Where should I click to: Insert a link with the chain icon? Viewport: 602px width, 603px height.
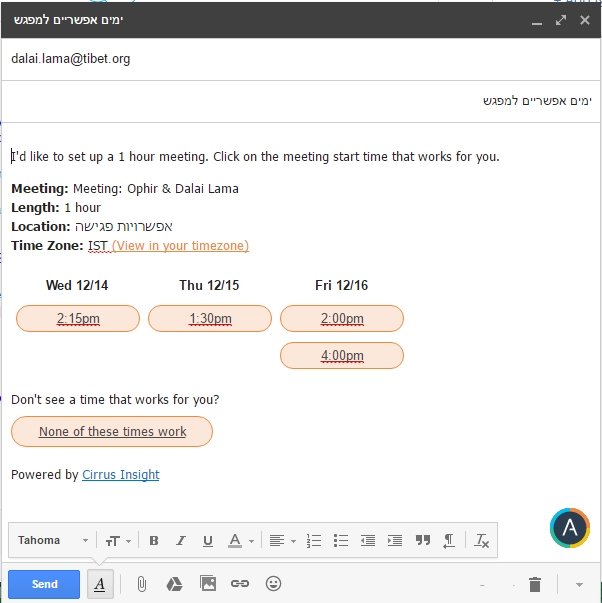coord(239,584)
